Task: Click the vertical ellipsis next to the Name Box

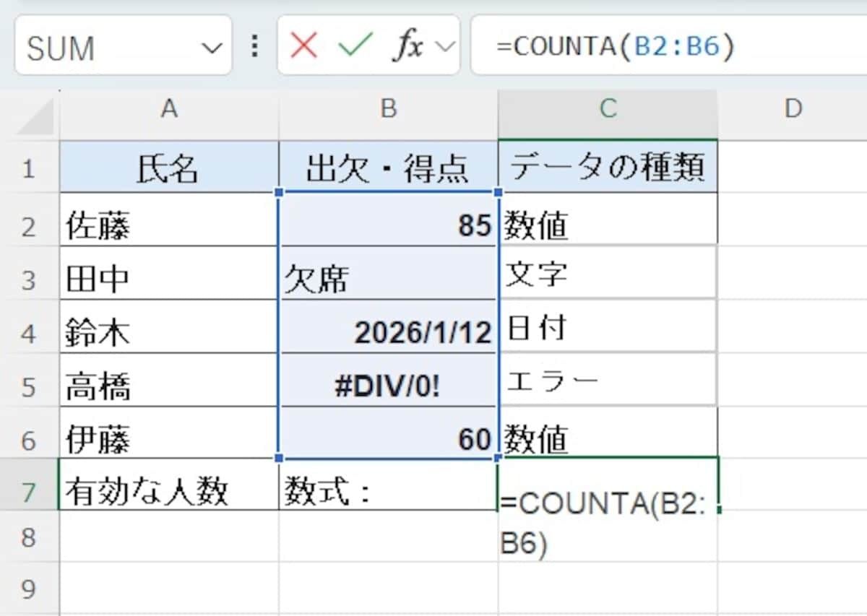Action: 254,45
